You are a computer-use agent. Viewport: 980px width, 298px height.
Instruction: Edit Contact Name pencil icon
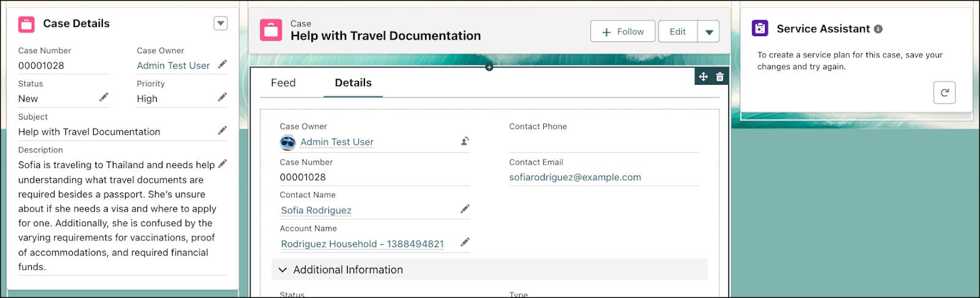click(x=465, y=209)
